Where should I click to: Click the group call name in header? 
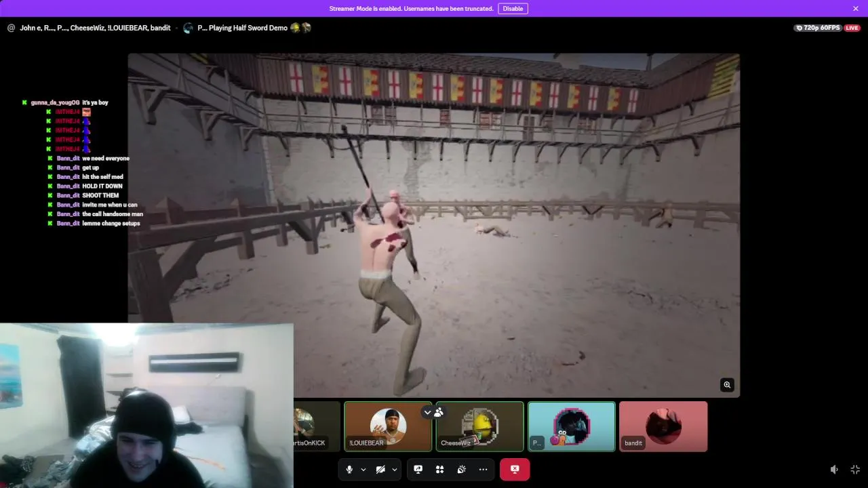[95, 28]
